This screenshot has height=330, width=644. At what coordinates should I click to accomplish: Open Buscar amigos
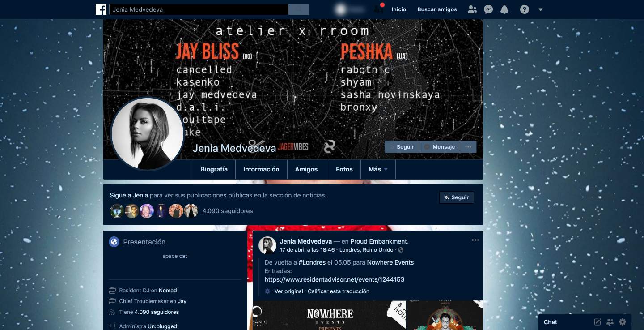pyautogui.click(x=437, y=9)
